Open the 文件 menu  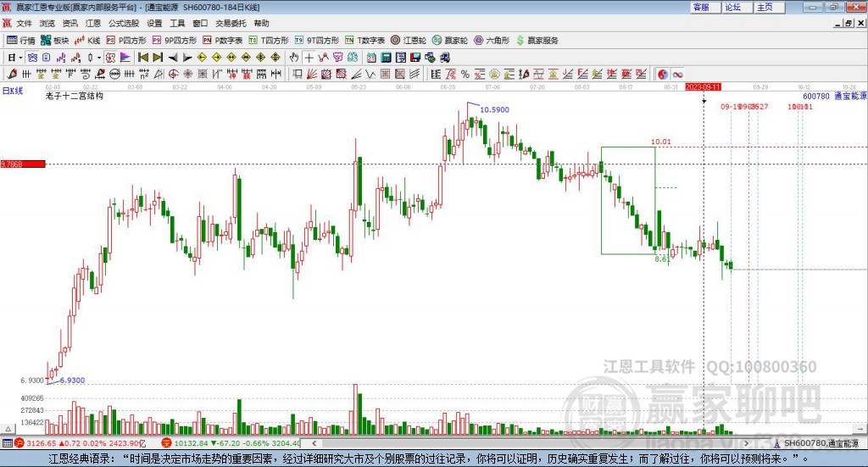coord(24,23)
